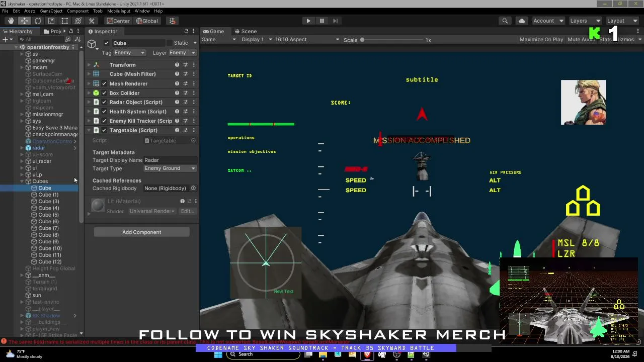Open Game view panel options menu
The height and width of the screenshot is (362, 644).
point(638,31)
